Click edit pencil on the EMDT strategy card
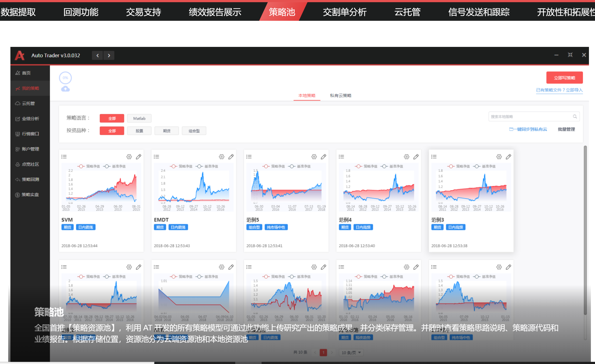 (231, 157)
